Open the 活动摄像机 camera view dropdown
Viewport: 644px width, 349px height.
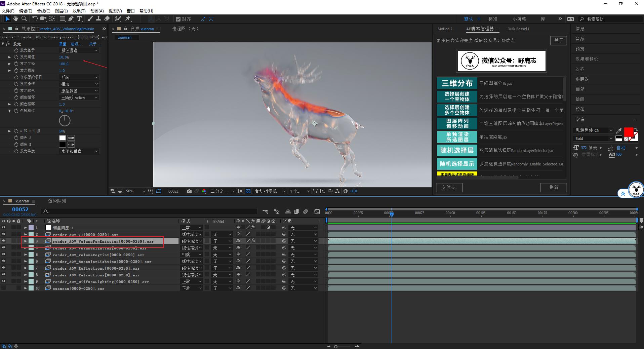coord(269,191)
